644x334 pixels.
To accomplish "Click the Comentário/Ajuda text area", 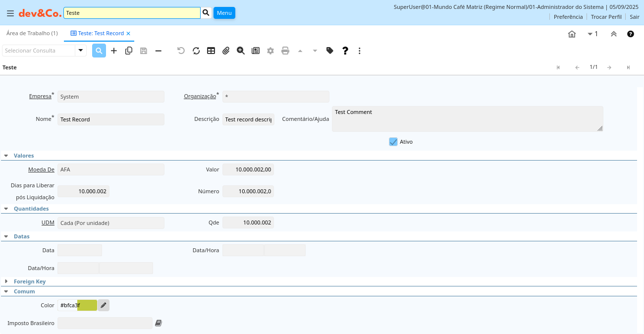I will pyautogui.click(x=467, y=119).
